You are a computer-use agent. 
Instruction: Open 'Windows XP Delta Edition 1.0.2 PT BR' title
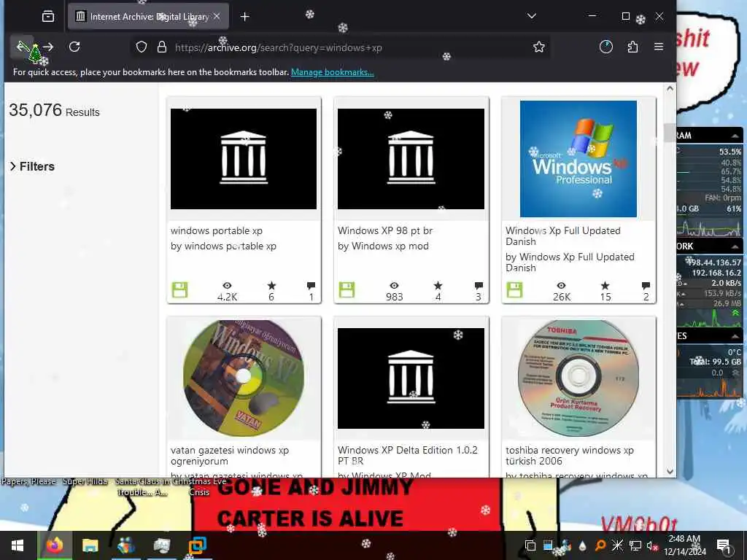point(407,455)
